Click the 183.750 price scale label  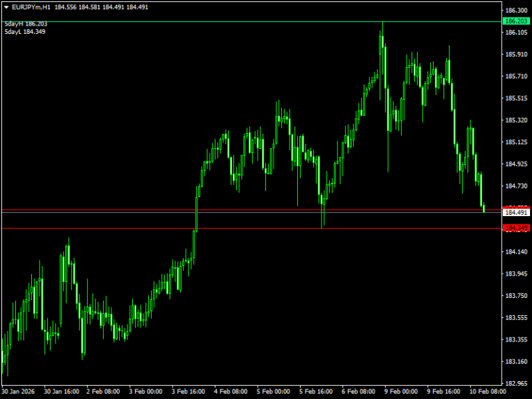coord(516,296)
